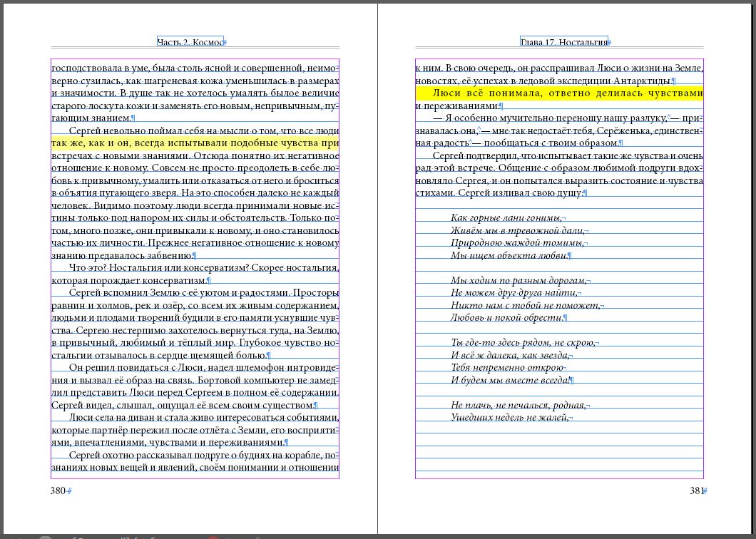Click the running header "Глава 17. Ностальгия"
Image resolution: width=756 pixels, height=539 pixels.
coord(563,42)
